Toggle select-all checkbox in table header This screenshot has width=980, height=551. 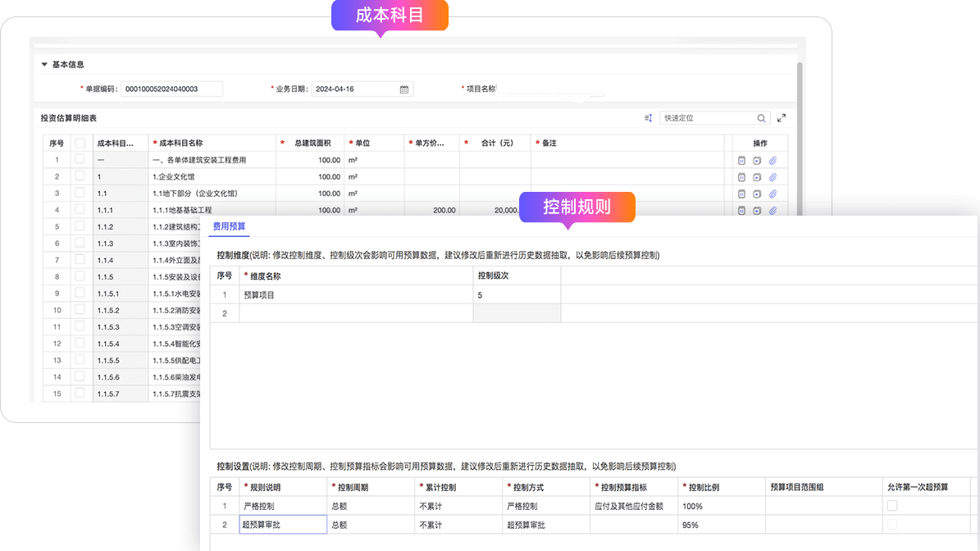point(80,143)
